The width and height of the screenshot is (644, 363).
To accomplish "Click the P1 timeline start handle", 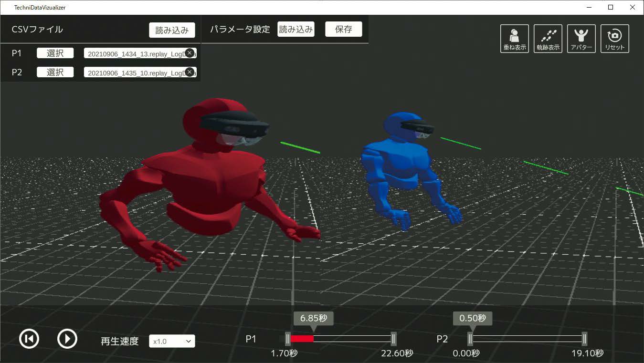I will 288,339.
